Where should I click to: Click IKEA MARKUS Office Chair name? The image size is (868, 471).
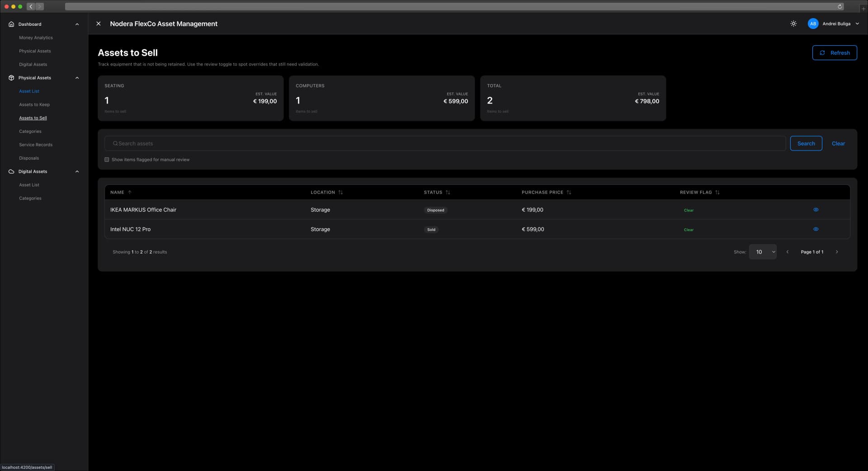tap(143, 210)
